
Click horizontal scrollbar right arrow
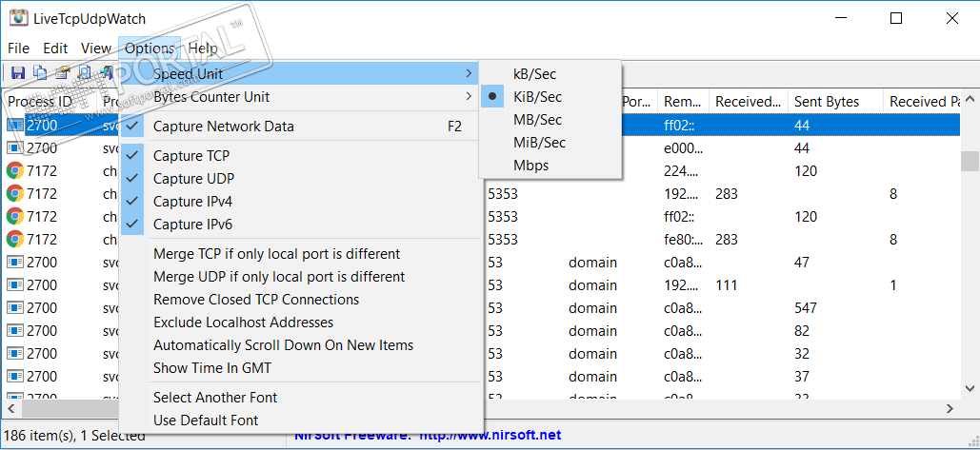(950, 409)
